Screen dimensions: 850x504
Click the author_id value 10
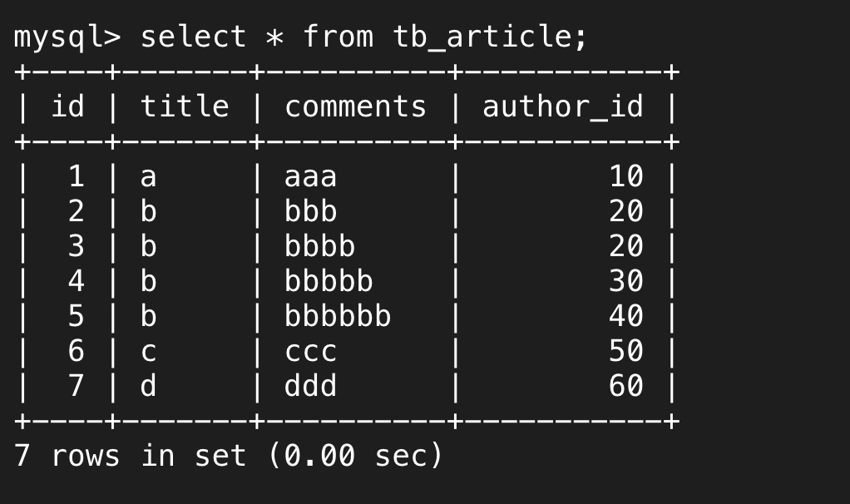coord(625,176)
